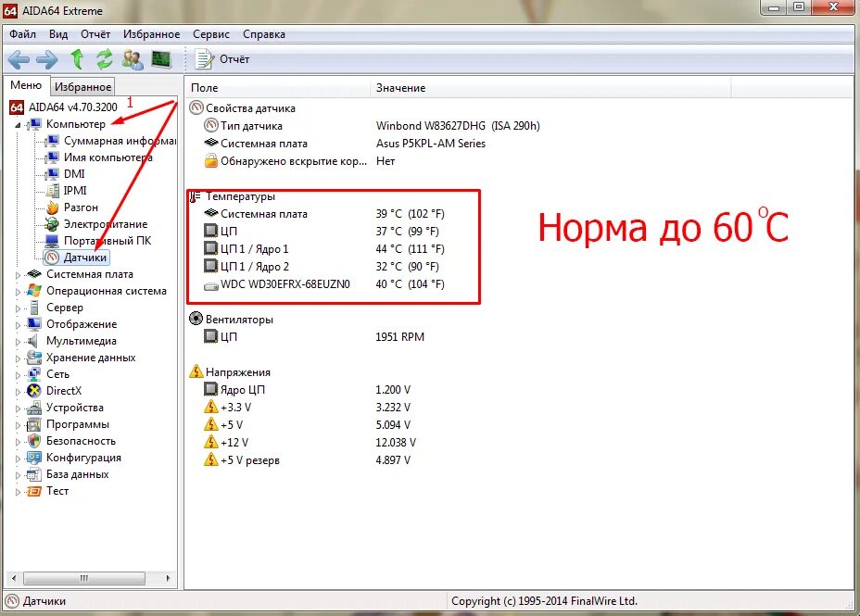Expand the DirectX tree node

pos(18,392)
